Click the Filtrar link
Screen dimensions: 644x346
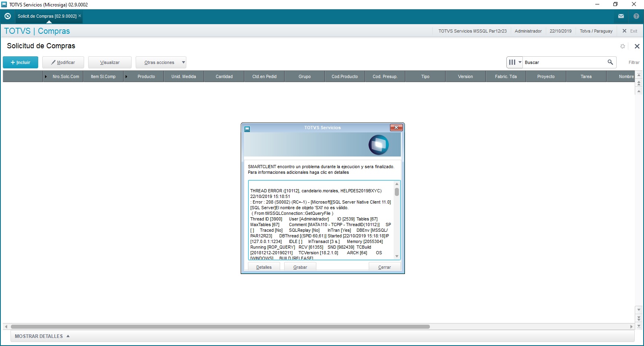coord(634,62)
